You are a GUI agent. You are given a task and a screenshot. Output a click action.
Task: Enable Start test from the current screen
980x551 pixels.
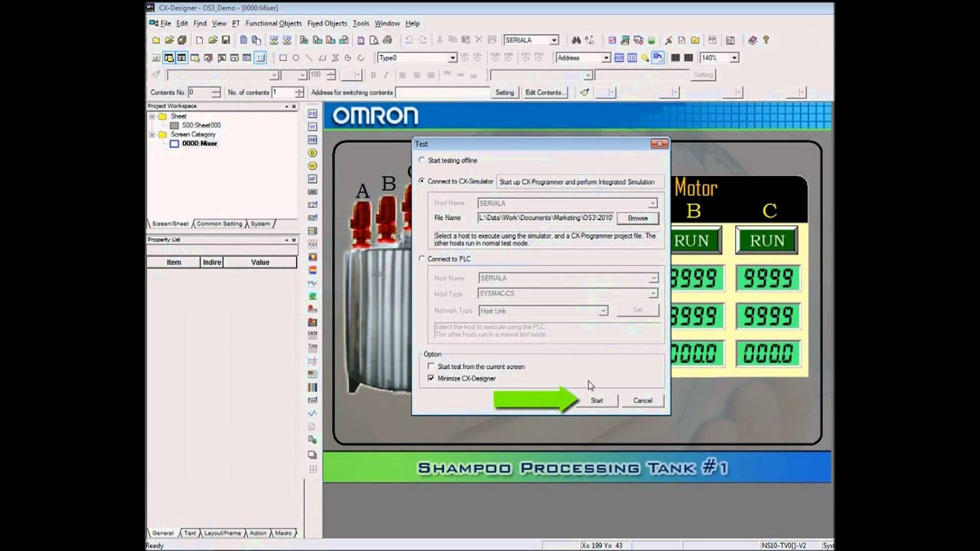coord(431,367)
